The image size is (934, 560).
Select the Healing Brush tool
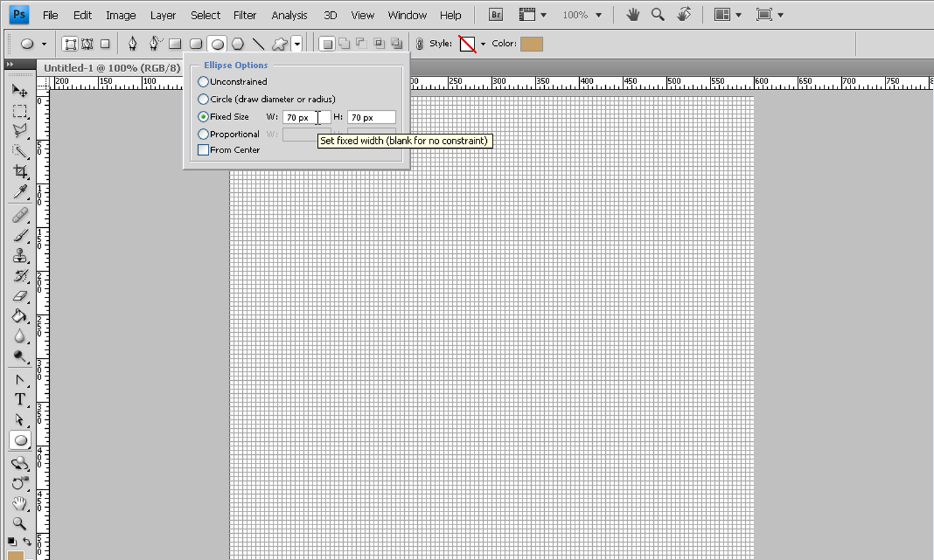(x=20, y=215)
